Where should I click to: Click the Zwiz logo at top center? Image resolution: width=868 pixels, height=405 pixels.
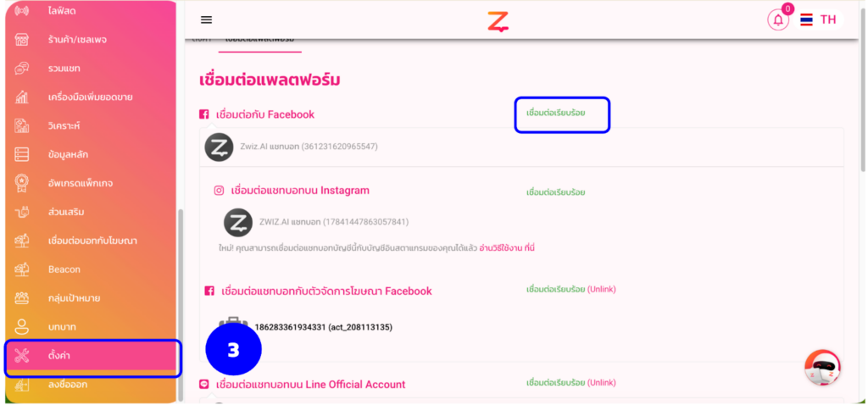[x=498, y=21]
